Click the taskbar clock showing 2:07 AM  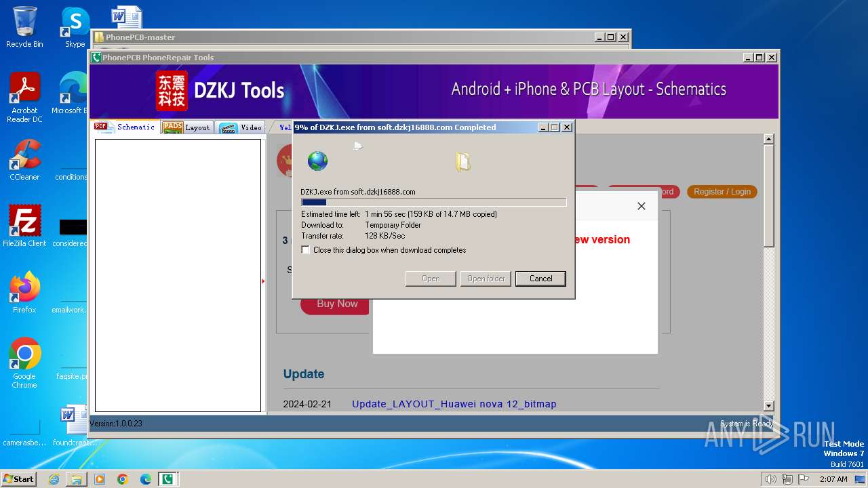pyautogui.click(x=833, y=479)
